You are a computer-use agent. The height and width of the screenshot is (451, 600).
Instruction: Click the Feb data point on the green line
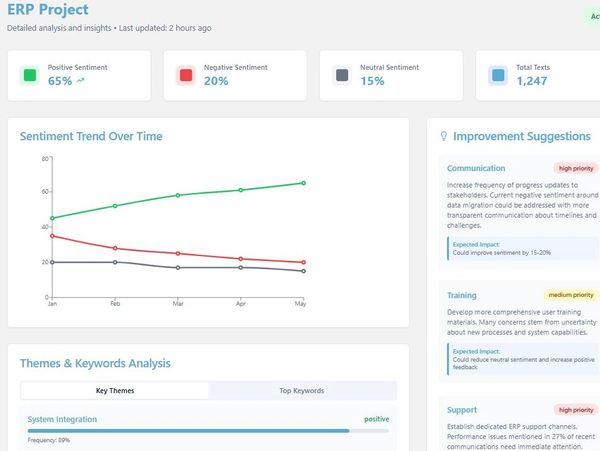point(115,206)
